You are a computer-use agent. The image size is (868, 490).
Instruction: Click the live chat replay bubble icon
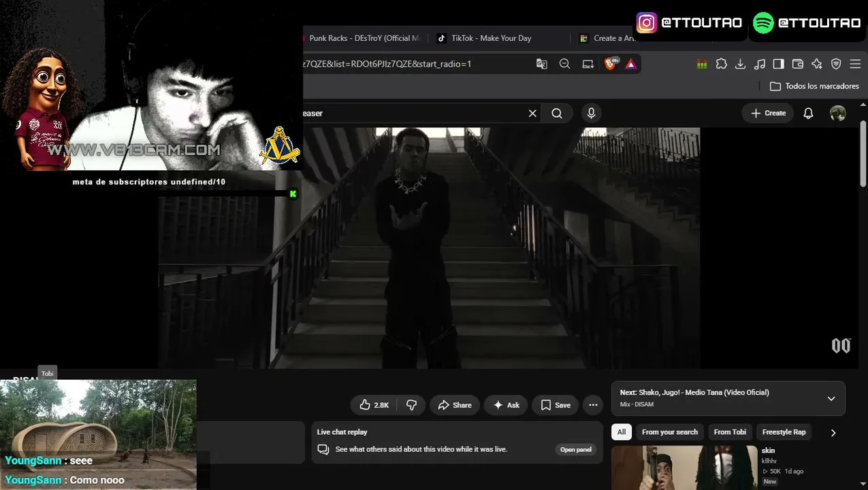(x=323, y=450)
